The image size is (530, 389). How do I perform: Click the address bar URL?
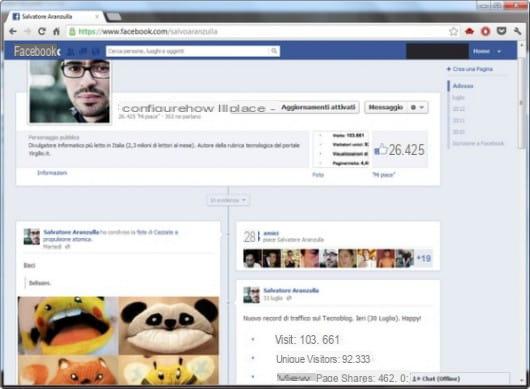pos(148,31)
